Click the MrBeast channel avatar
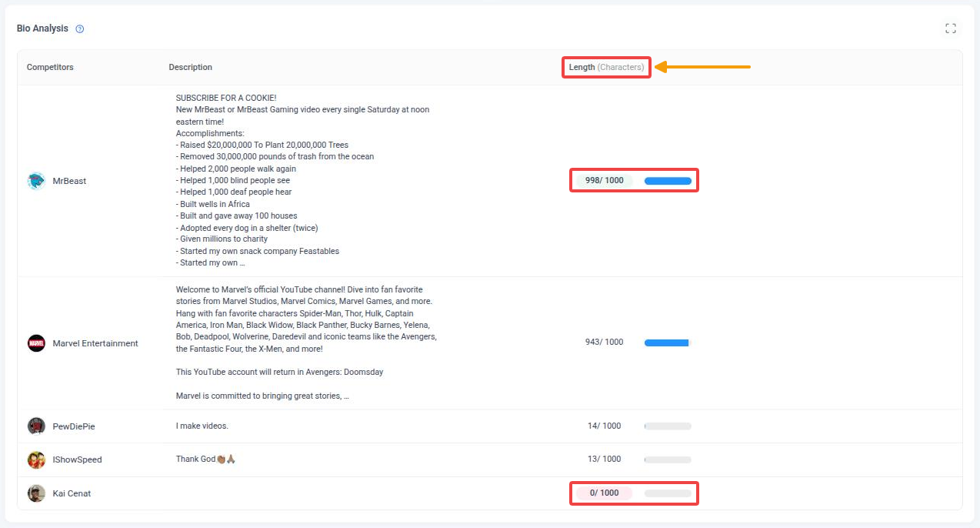980x528 pixels. coord(36,181)
